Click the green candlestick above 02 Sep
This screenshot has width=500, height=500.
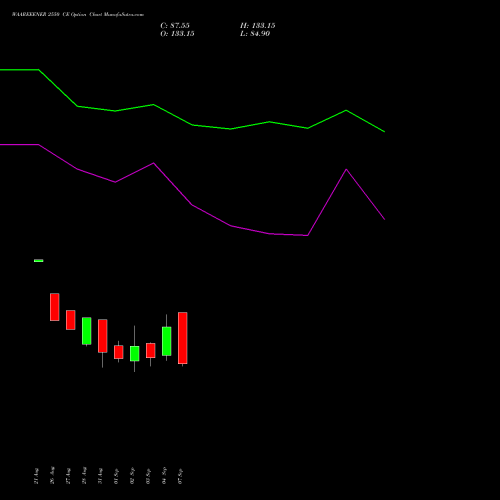point(135,354)
